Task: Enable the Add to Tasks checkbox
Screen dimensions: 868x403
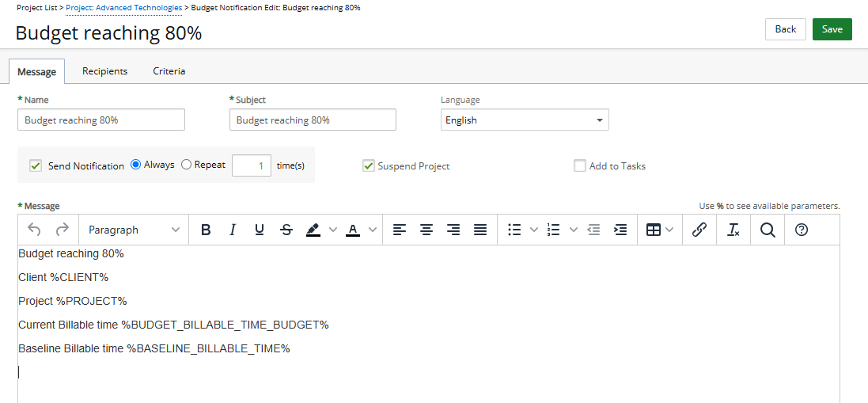Action: coord(579,165)
